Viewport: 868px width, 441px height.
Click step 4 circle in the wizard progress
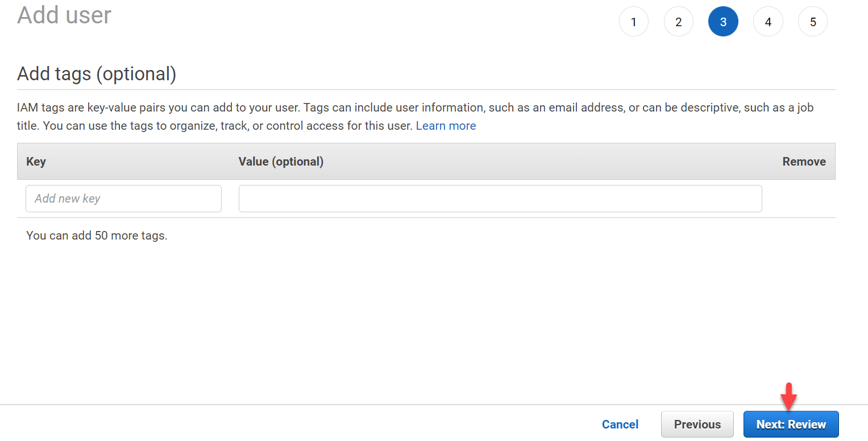(x=768, y=21)
